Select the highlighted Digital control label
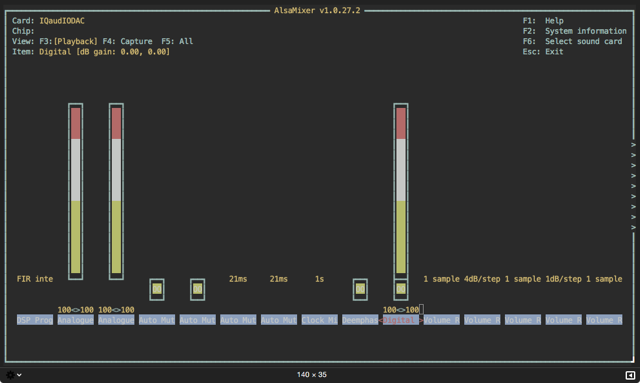Screen dimensions: 640x383 [x=401, y=320]
